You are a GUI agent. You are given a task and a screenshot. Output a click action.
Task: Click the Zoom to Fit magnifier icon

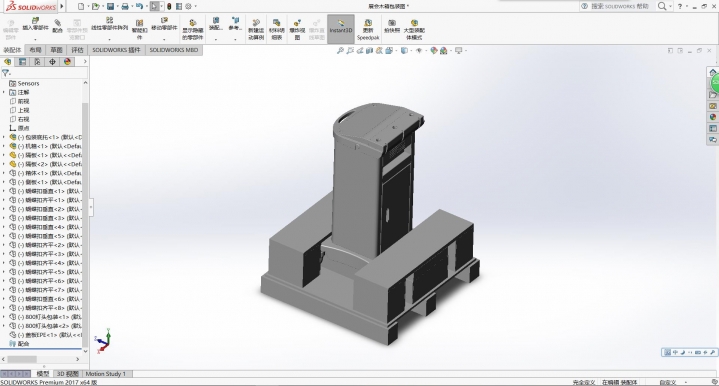[340, 51]
